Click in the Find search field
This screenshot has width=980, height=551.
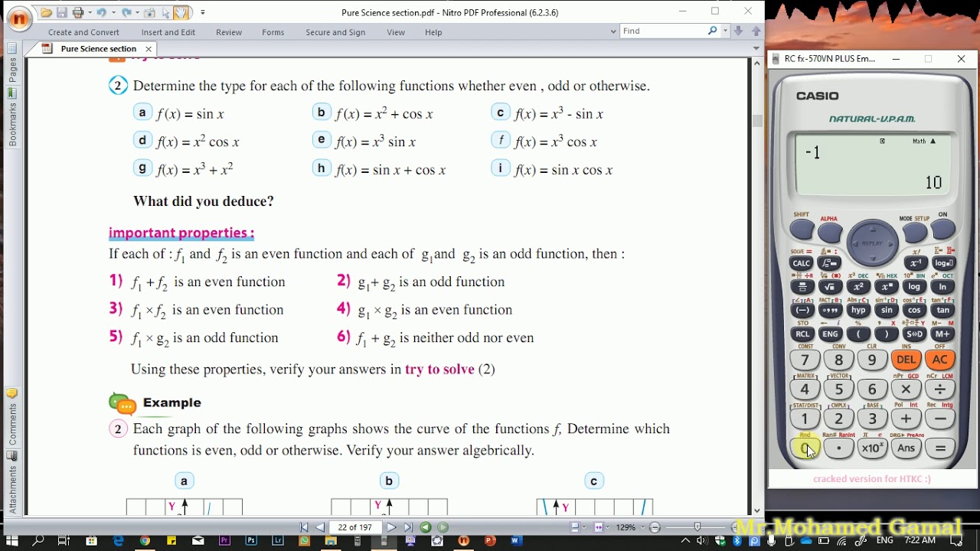click(x=663, y=31)
